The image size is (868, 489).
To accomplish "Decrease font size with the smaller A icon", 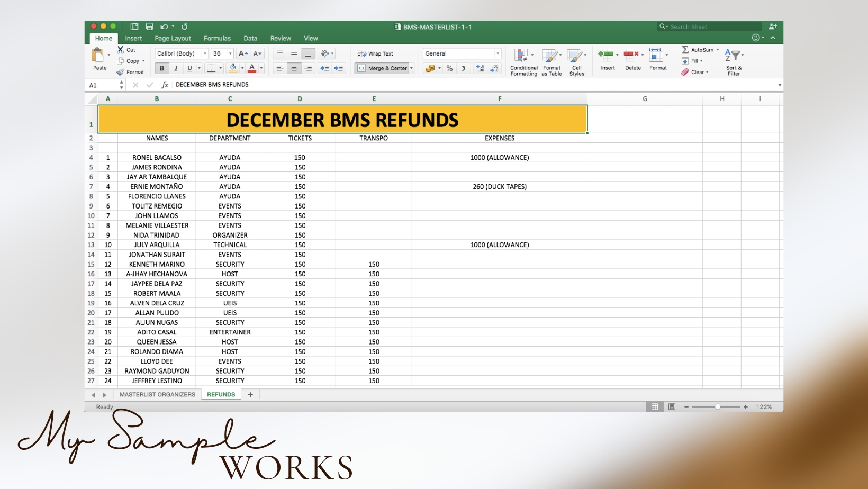I will (x=257, y=53).
